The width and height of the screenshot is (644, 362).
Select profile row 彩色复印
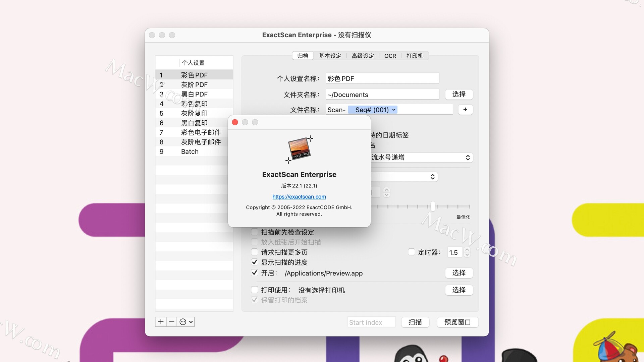coord(194,104)
